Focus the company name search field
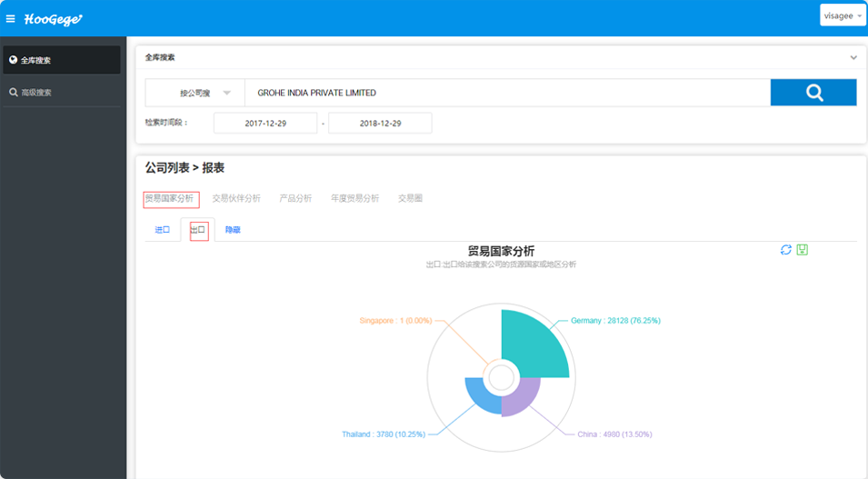This screenshot has width=868, height=479. click(508, 93)
